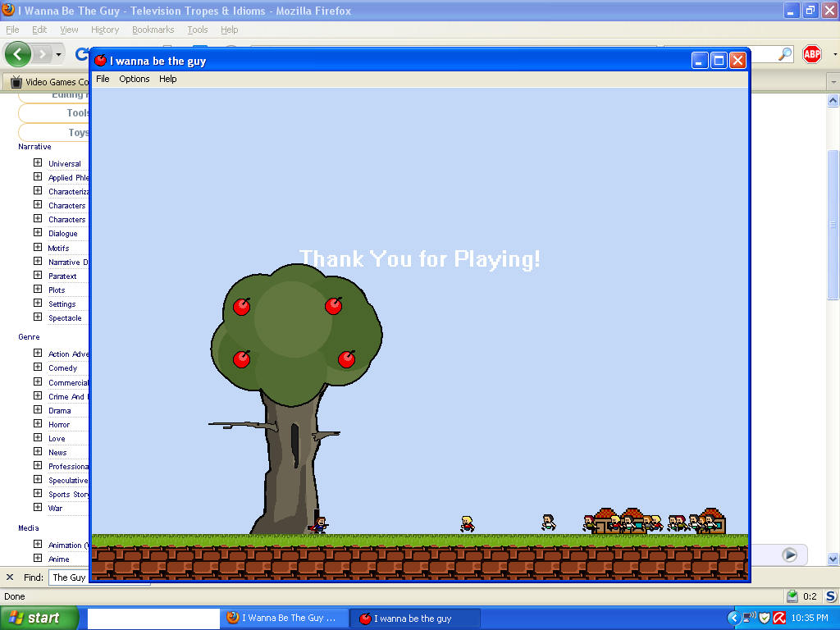Click The Kid character beside tree trunk

tap(320, 525)
